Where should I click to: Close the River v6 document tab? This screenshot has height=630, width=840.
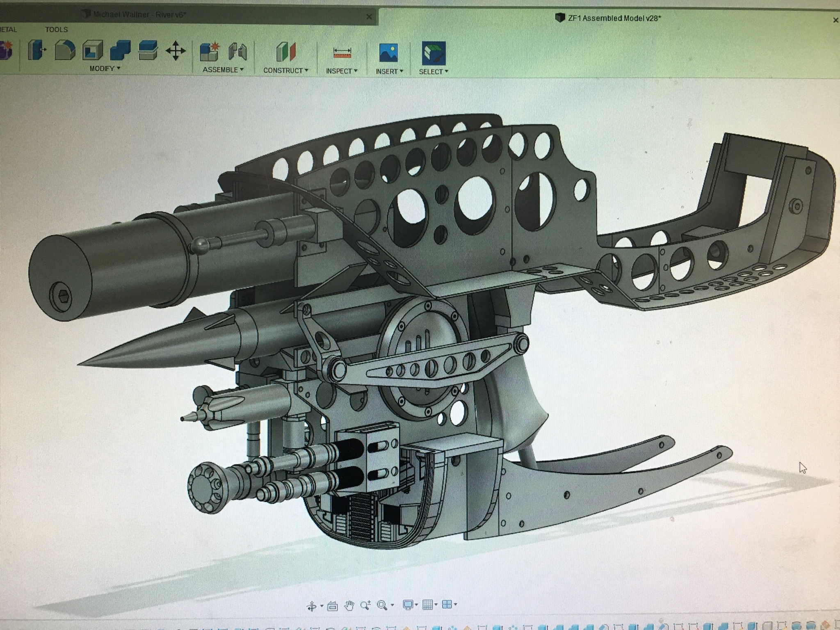pos(369,17)
